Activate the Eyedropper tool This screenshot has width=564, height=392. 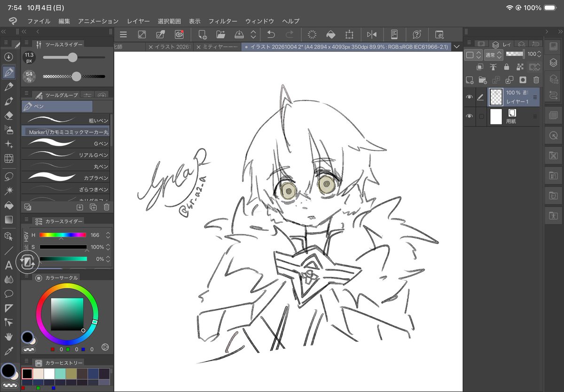(x=8, y=351)
